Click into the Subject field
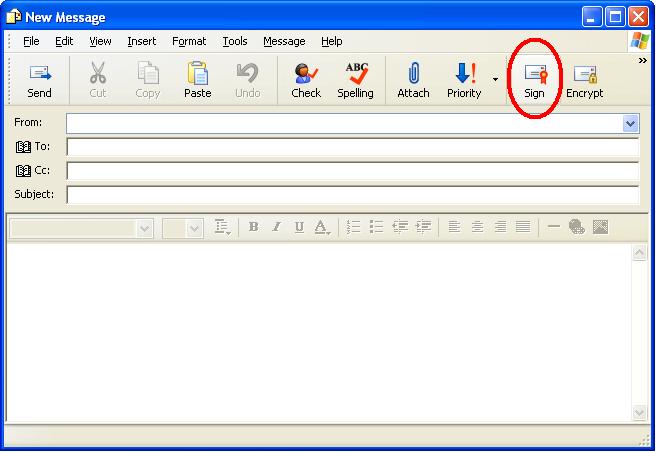 352,194
